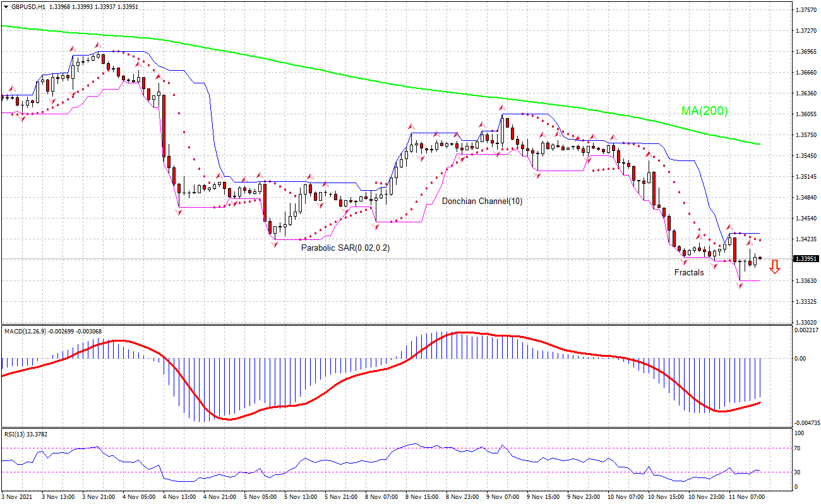Viewport: 821px width, 504px height.
Task: Click the current price tag 1.33951
Action: (x=806, y=259)
